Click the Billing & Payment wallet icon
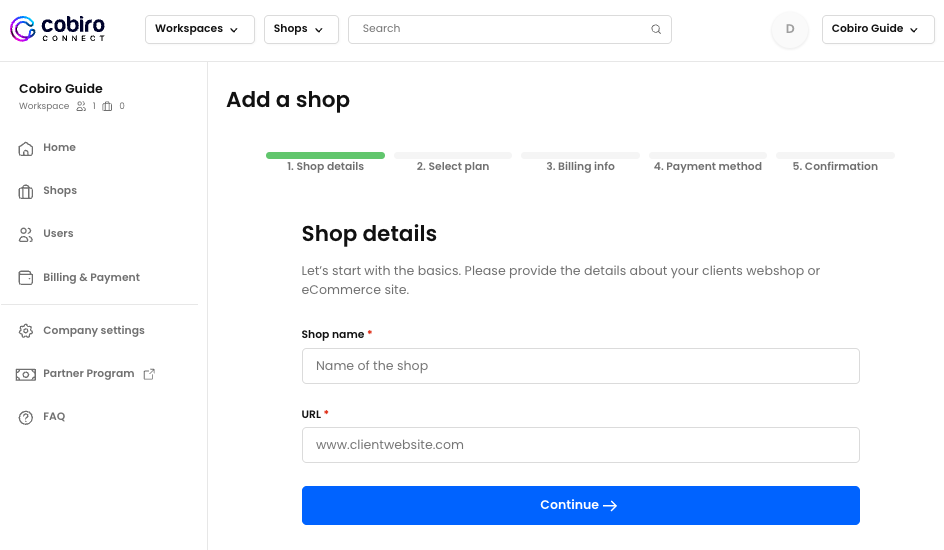This screenshot has height=550, width=944. coord(25,277)
